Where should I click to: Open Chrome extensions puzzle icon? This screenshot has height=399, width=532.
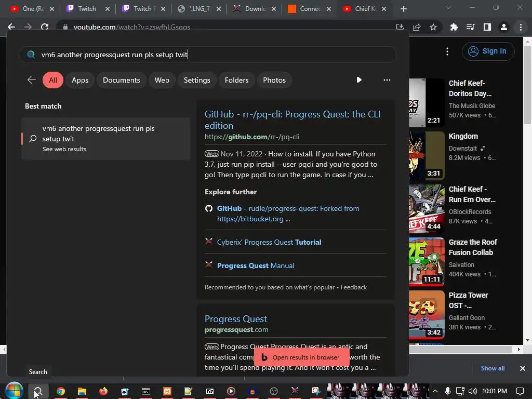pos(454,27)
